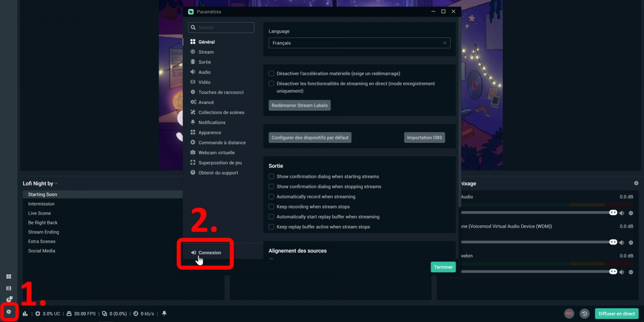Open the mixer panel settings gear

(636, 183)
